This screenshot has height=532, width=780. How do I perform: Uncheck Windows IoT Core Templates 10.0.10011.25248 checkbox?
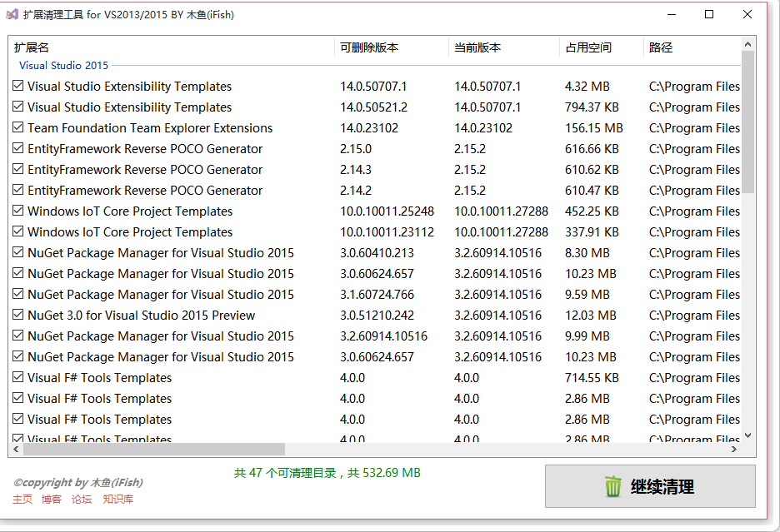pyautogui.click(x=17, y=211)
